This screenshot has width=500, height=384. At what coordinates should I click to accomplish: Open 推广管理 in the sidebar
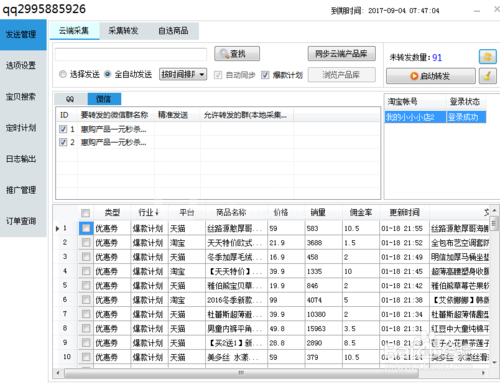pos(21,190)
